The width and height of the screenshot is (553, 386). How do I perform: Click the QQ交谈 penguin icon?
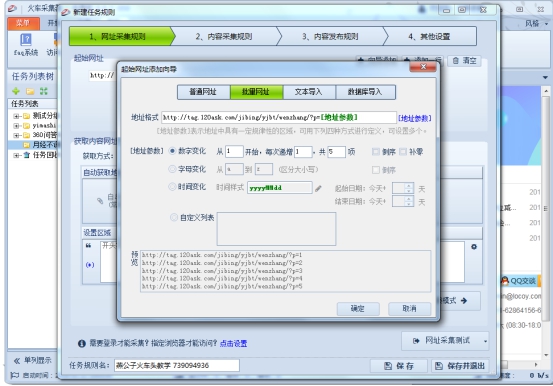tap(505, 281)
